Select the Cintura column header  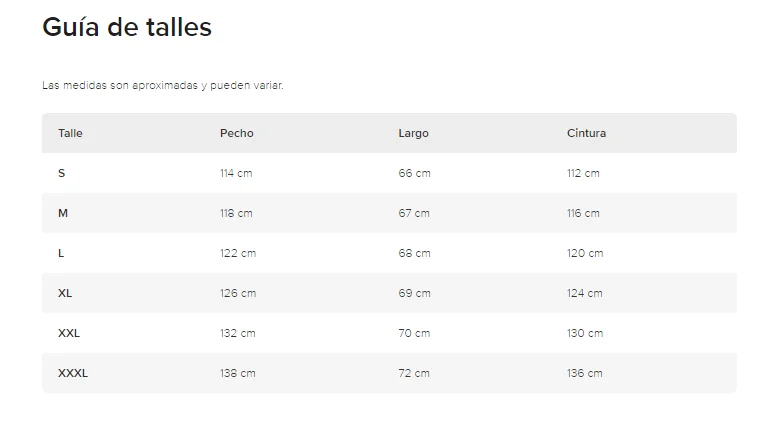pos(586,133)
